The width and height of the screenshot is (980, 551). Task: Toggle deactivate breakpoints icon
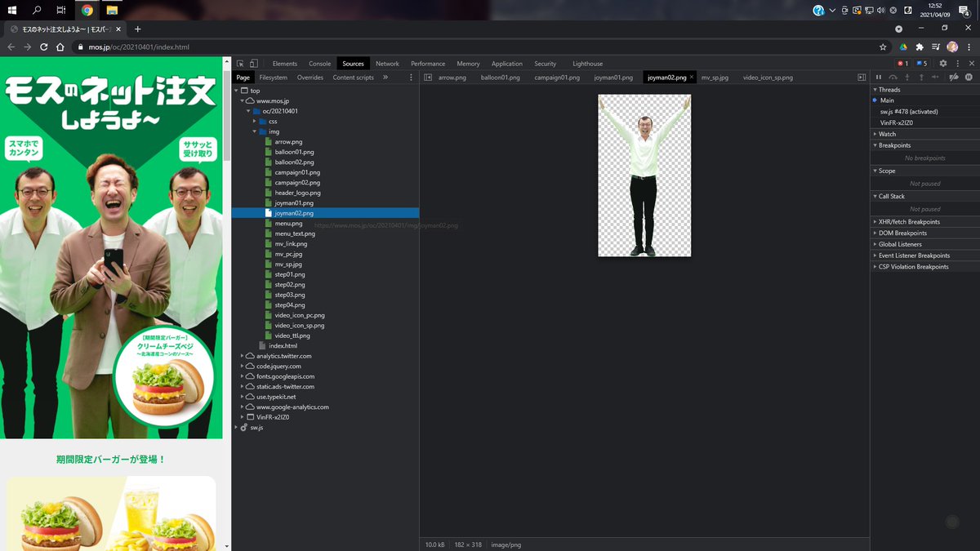coord(953,78)
